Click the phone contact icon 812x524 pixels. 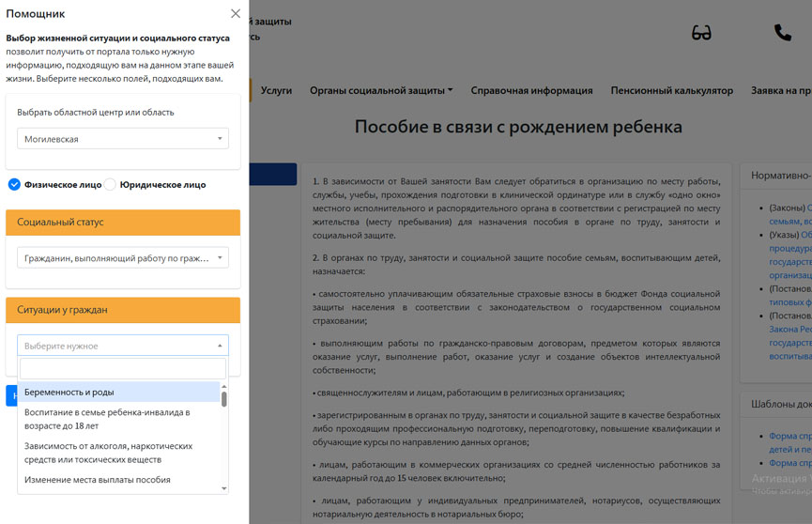point(782,33)
